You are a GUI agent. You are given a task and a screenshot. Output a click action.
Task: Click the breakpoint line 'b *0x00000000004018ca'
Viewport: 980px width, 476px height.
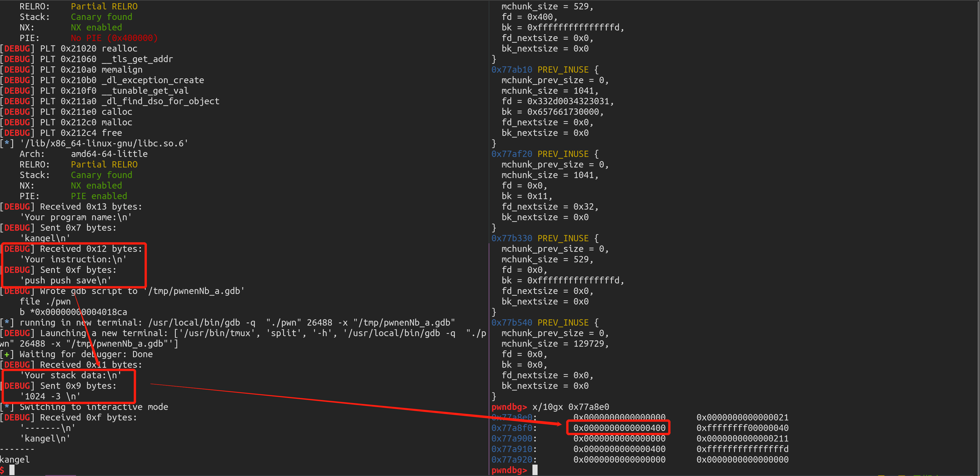(73, 312)
